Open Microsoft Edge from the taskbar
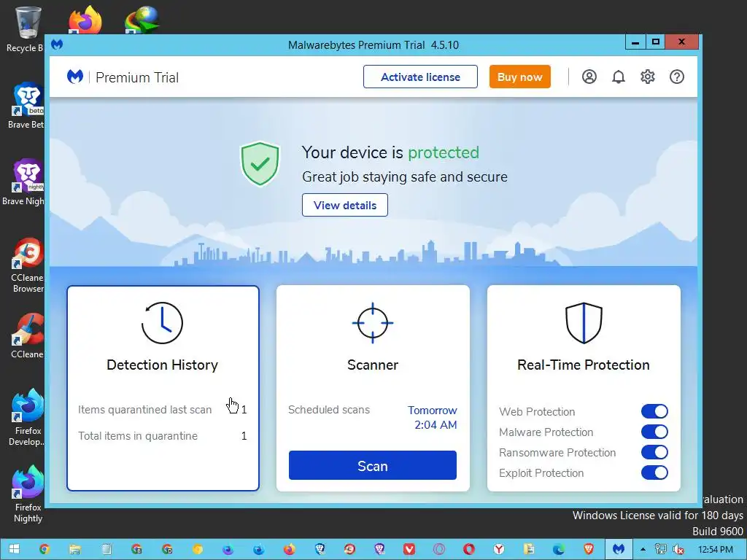Image resolution: width=747 pixels, height=560 pixels. (x=559, y=549)
